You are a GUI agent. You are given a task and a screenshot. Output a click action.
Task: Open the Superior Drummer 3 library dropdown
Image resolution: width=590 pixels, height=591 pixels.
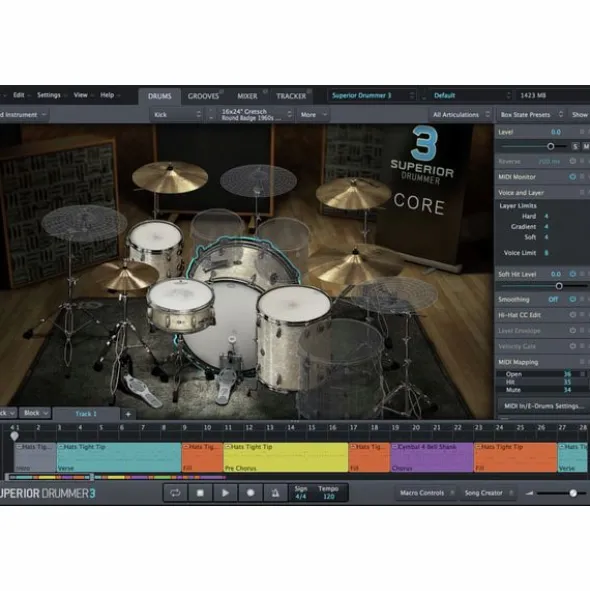coord(372,95)
